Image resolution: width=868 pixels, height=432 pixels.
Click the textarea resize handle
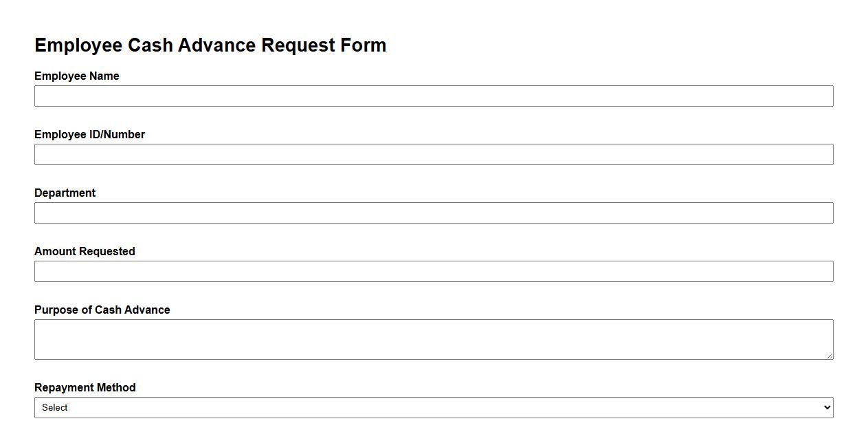830,356
